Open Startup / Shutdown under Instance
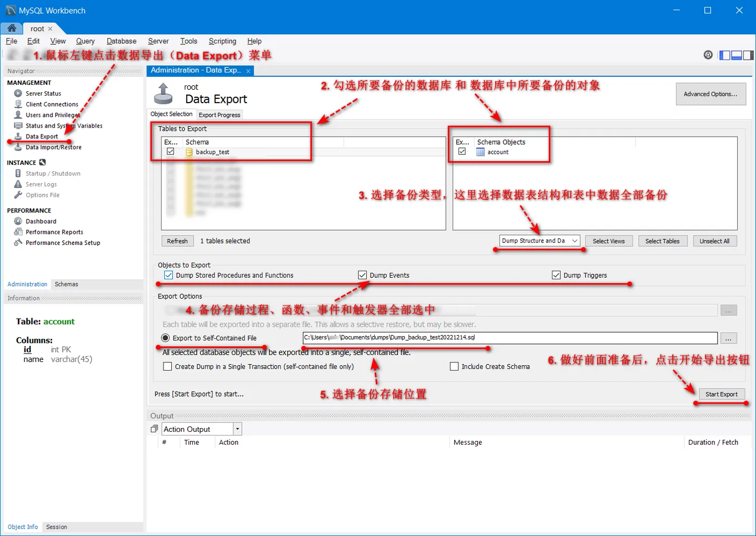 (x=53, y=173)
